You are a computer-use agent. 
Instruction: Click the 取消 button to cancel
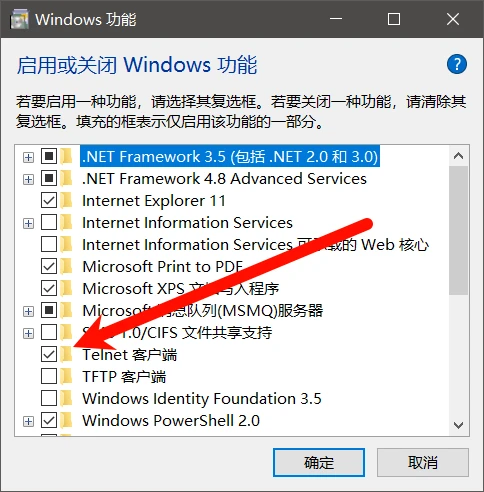click(423, 462)
